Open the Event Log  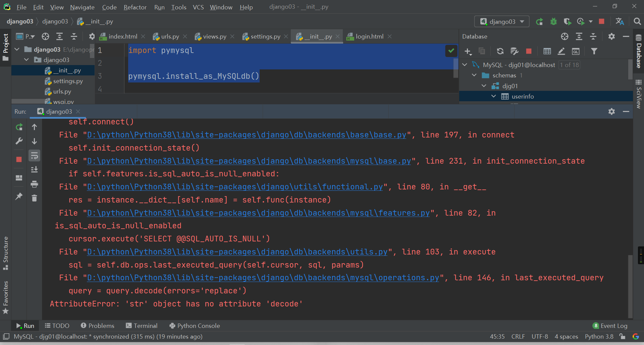610,326
